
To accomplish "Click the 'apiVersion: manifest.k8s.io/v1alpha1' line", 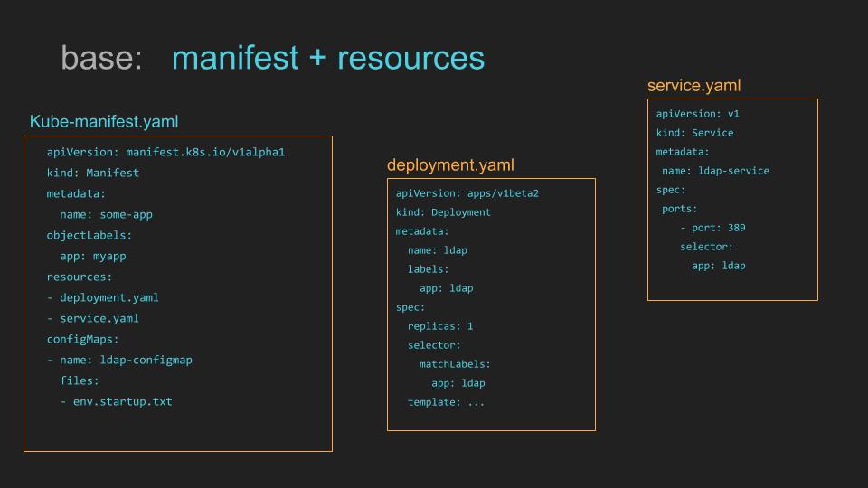I will [165, 152].
